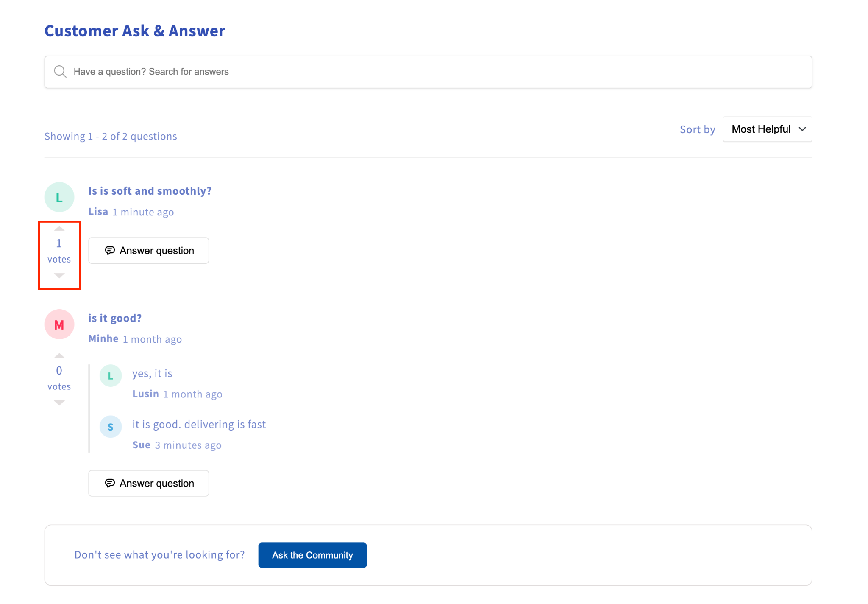Click Lusin's L avatar in answers
The width and height of the screenshot is (868, 604).
tap(111, 376)
